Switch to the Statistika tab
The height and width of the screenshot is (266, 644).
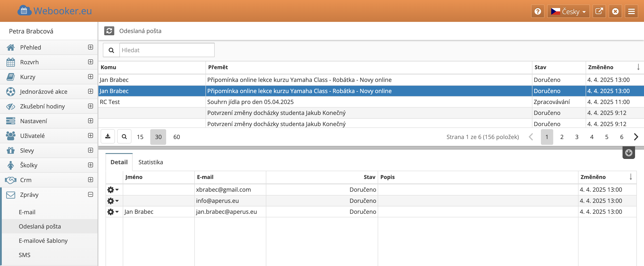click(x=150, y=162)
